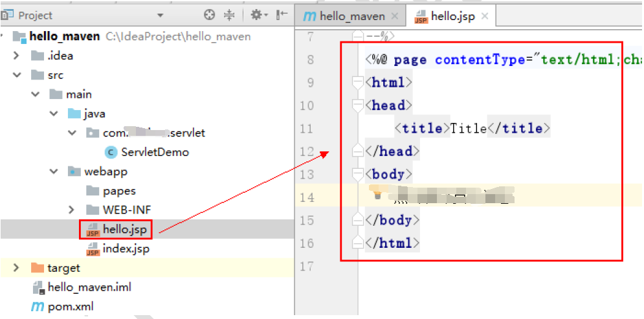Close the hello_maven editor tab
This screenshot has height=319, width=644.
[x=395, y=16]
